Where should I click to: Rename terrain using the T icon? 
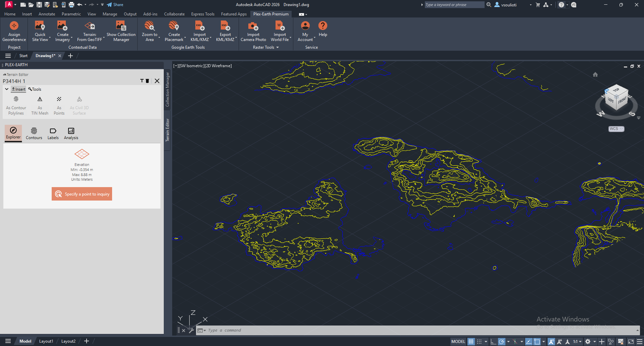pyautogui.click(x=142, y=81)
